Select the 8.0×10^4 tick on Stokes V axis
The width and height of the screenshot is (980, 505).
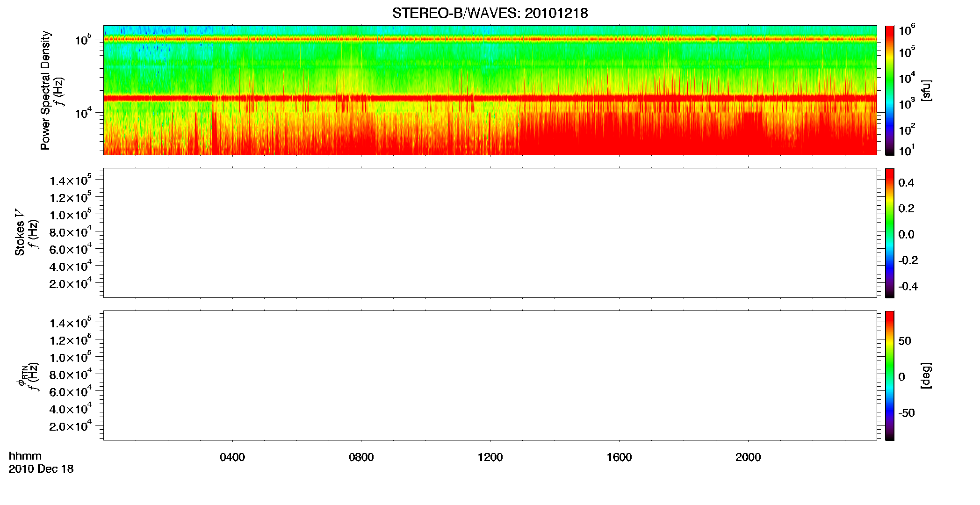[x=71, y=232]
